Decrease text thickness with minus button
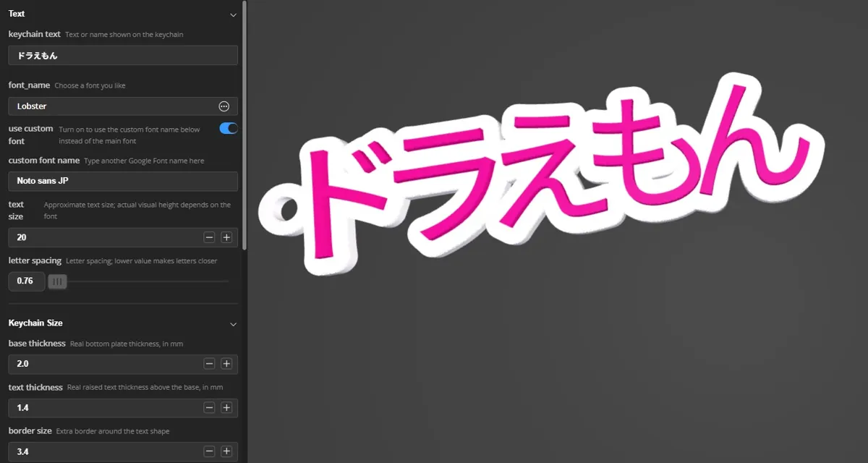 [x=209, y=408]
